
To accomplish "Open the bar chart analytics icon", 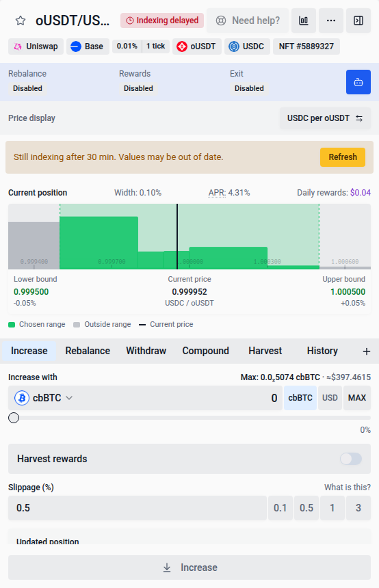I will [304, 21].
